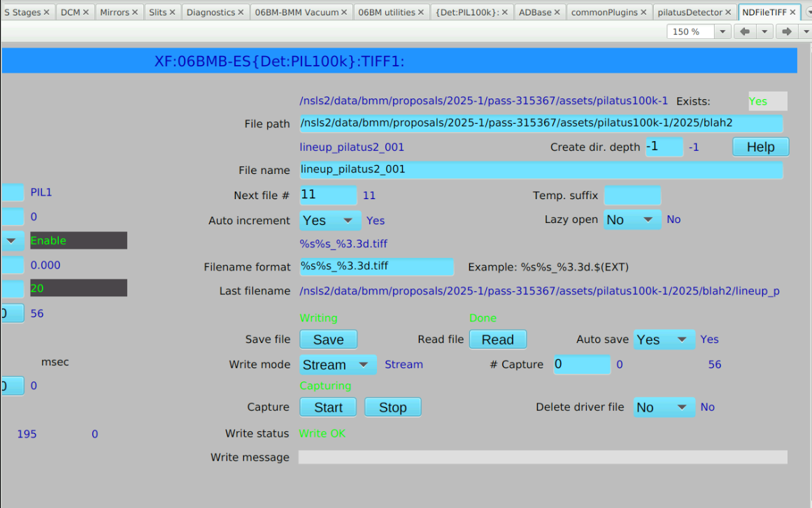Image resolution: width=812 pixels, height=508 pixels.
Task: Click the Help button
Action: [x=760, y=147]
